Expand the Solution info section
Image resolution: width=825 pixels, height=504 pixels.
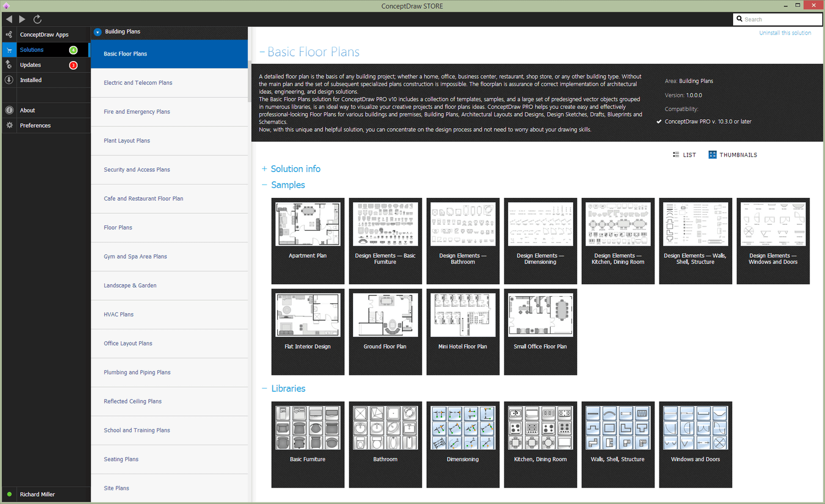265,169
